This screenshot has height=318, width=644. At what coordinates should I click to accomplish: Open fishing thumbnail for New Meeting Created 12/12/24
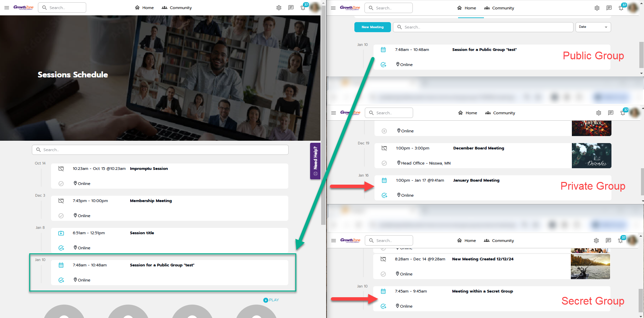[590, 267]
